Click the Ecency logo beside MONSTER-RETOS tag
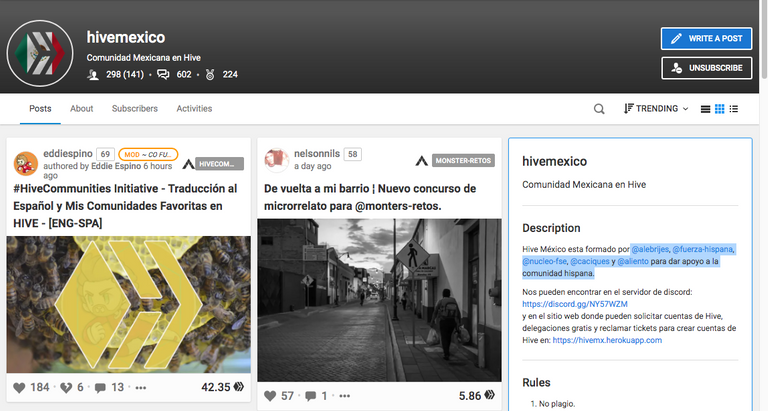Screen dimensions: 768x411 click(x=422, y=161)
